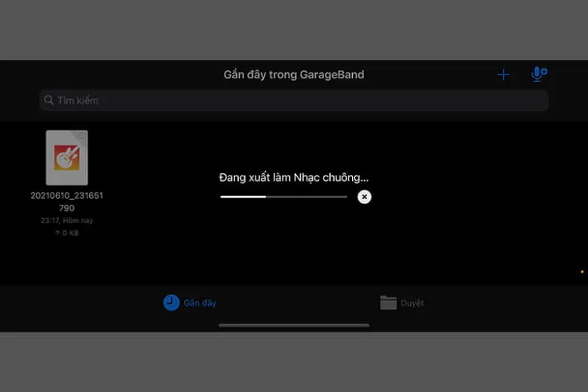Select the file name 20210610_231651790

click(66, 201)
